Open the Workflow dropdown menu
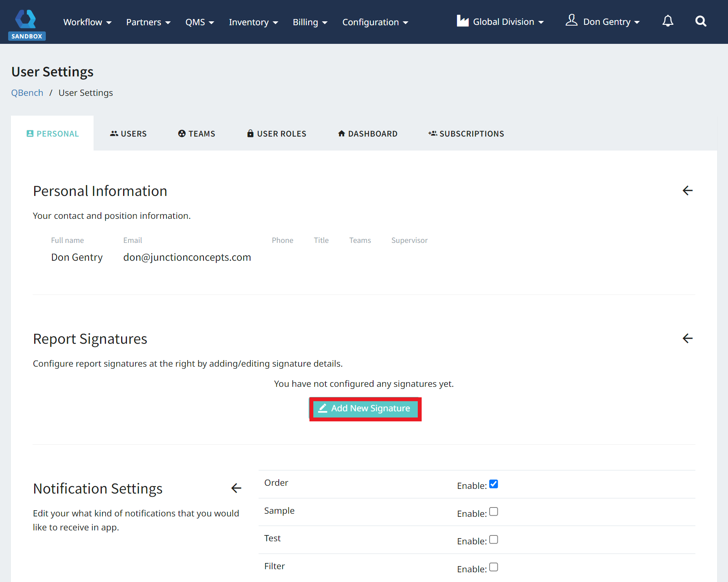The height and width of the screenshot is (582, 728). (x=87, y=22)
